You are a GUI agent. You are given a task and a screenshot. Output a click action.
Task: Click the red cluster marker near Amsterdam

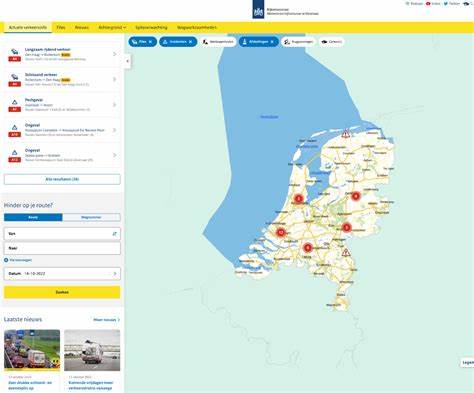(298, 199)
